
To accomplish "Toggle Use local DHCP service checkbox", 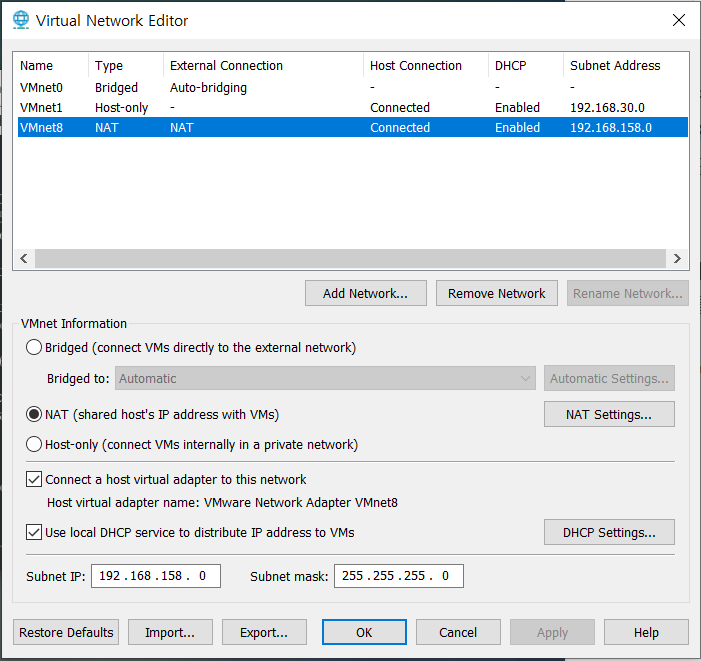I will tap(34, 532).
